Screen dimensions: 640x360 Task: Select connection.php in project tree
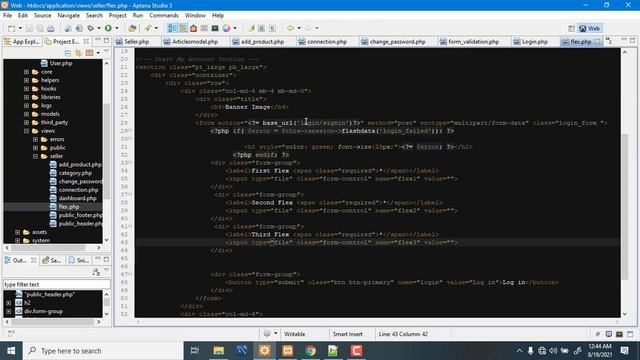pos(78,190)
